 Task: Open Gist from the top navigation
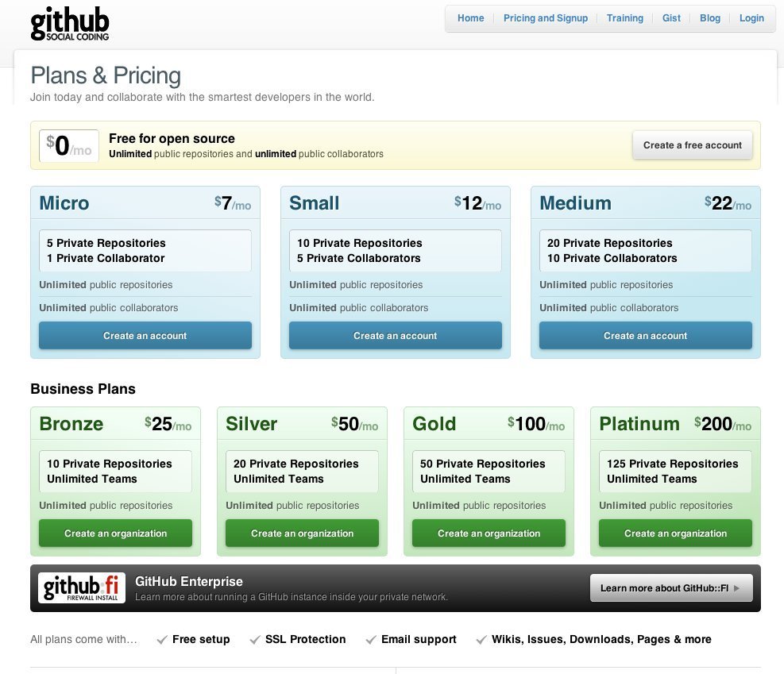tap(671, 18)
